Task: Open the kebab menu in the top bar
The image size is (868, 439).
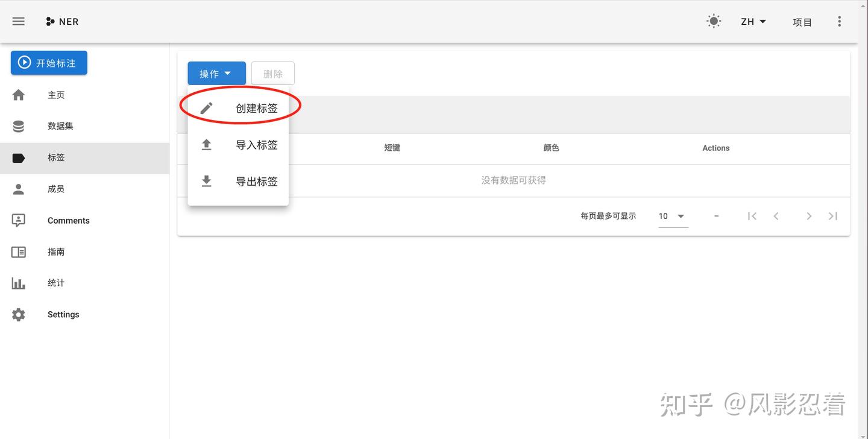Action: [839, 21]
